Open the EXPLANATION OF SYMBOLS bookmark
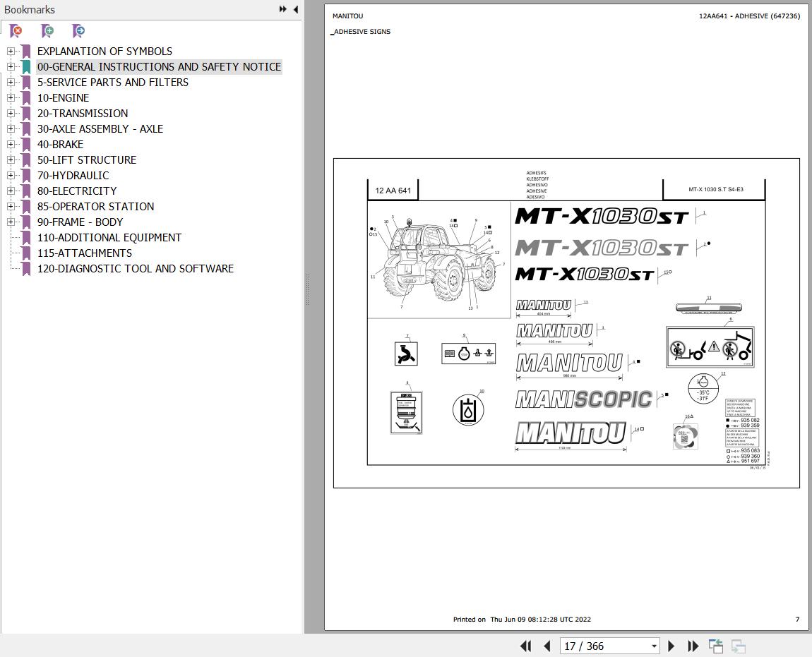Screen dimensions: 812x657 coord(105,52)
